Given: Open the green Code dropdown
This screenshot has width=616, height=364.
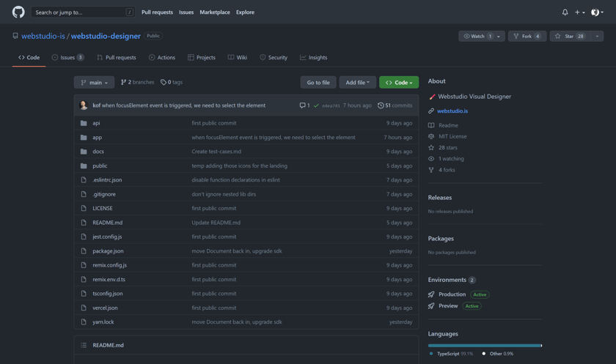Looking at the screenshot, I should click(399, 82).
